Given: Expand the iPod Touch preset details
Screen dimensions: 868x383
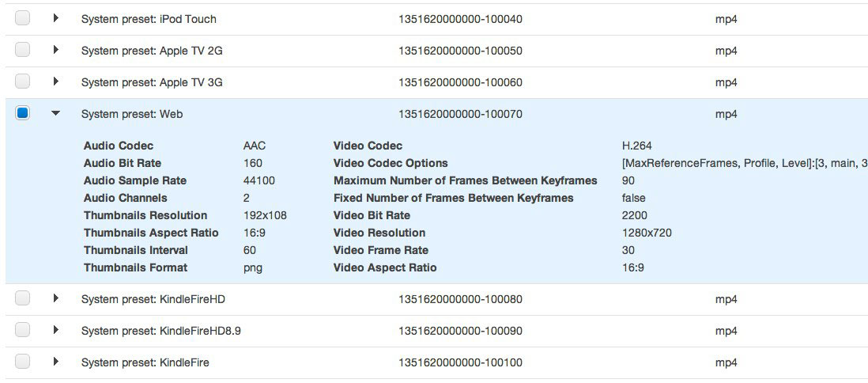Looking at the screenshot, I should coord(55,18).
